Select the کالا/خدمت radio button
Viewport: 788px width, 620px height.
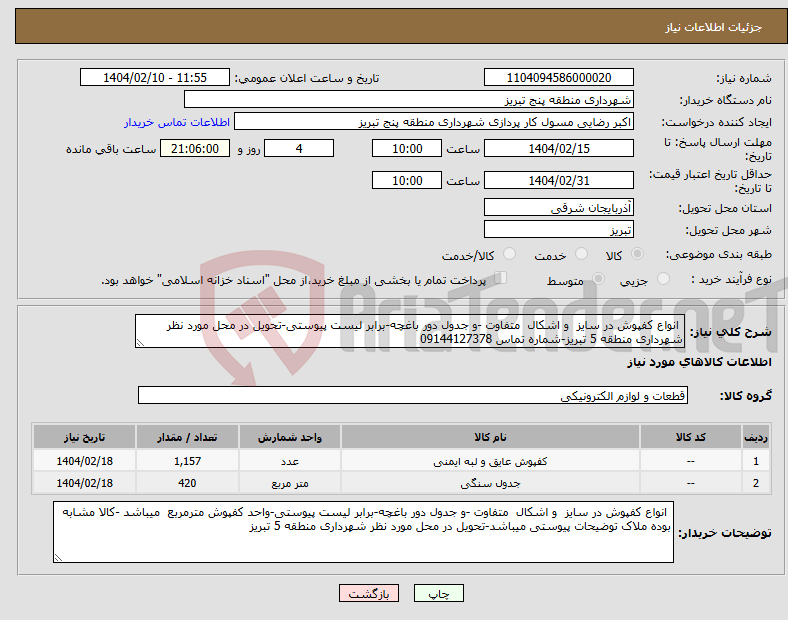509,254
